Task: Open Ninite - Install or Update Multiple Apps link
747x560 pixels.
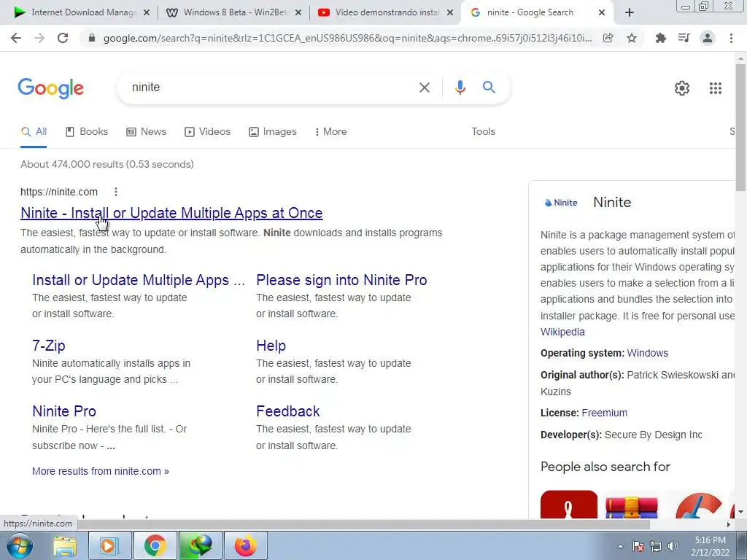Action: (171, 213)
